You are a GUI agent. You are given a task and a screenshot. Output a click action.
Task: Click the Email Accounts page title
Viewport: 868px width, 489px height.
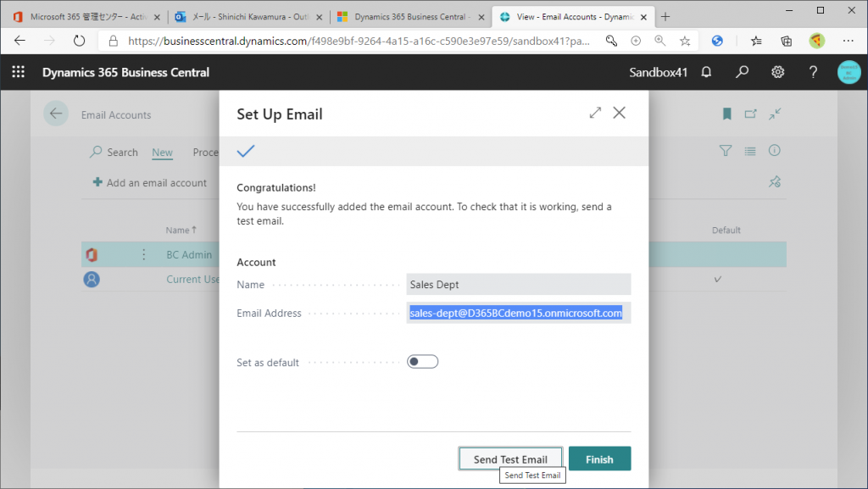(115, 115)
